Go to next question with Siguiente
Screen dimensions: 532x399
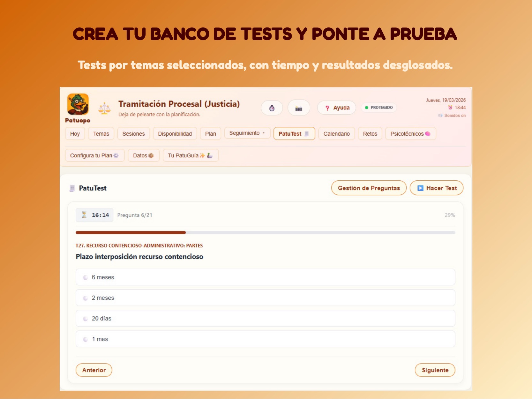tap(435, 370)
